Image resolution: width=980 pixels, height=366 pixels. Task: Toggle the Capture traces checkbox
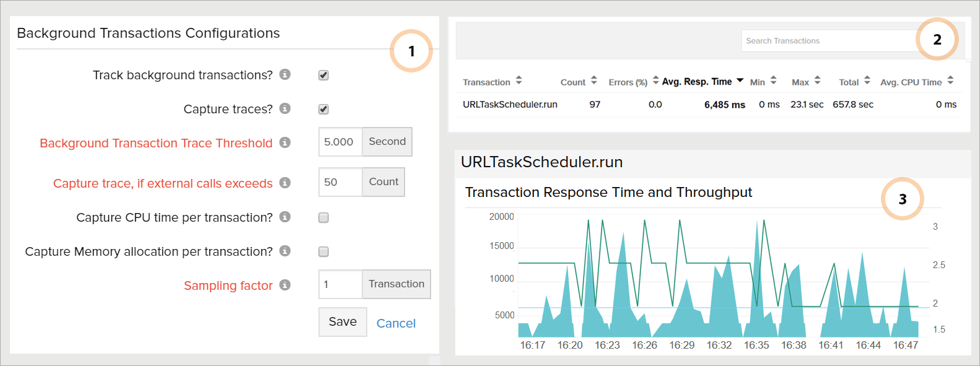[323, 109]
